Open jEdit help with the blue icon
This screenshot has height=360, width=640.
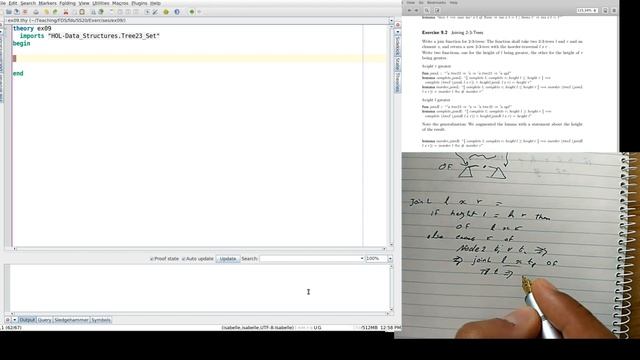tap(177, 12)
